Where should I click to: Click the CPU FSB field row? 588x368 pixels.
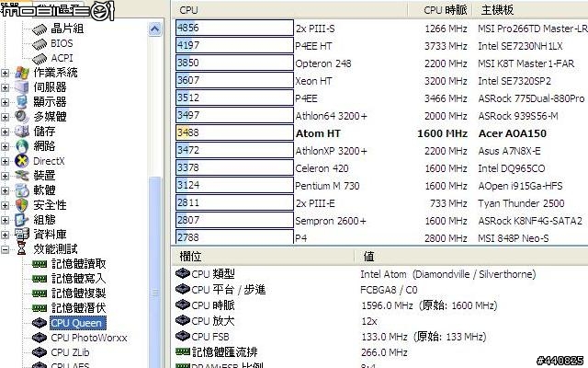381,337
